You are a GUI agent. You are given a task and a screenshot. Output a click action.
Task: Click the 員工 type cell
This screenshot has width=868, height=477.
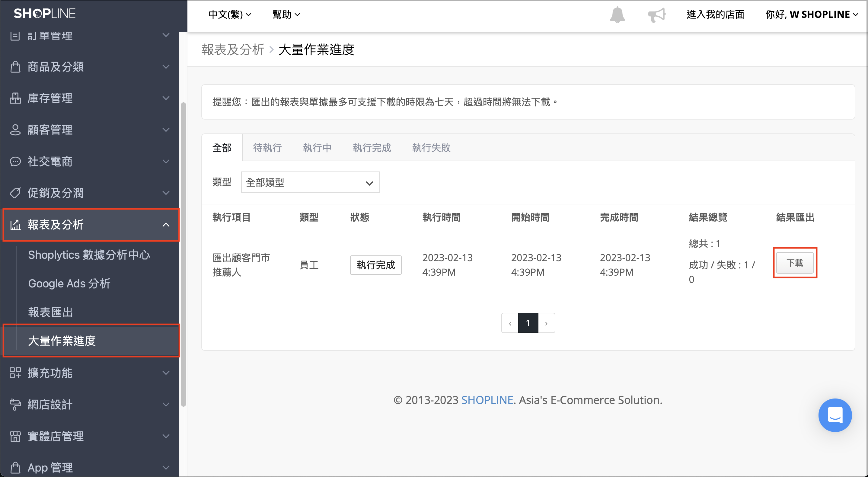click(309, 265)
